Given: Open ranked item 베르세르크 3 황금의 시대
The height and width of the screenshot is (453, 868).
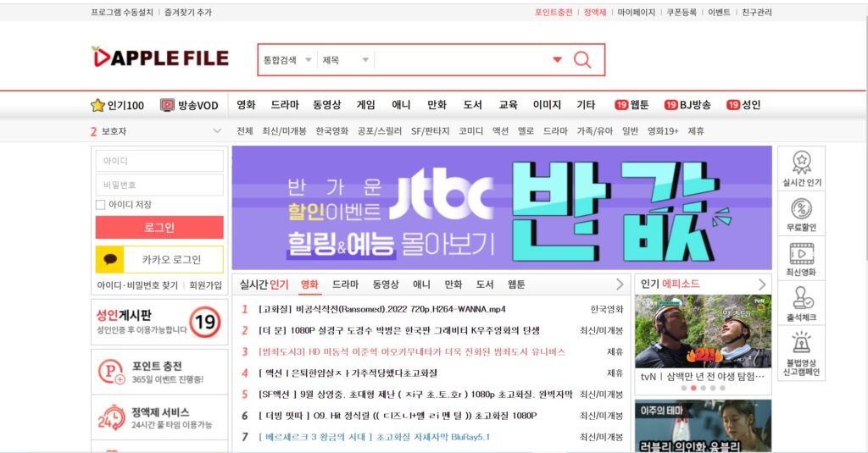Looking at the screenshot, I should (374, 437).
